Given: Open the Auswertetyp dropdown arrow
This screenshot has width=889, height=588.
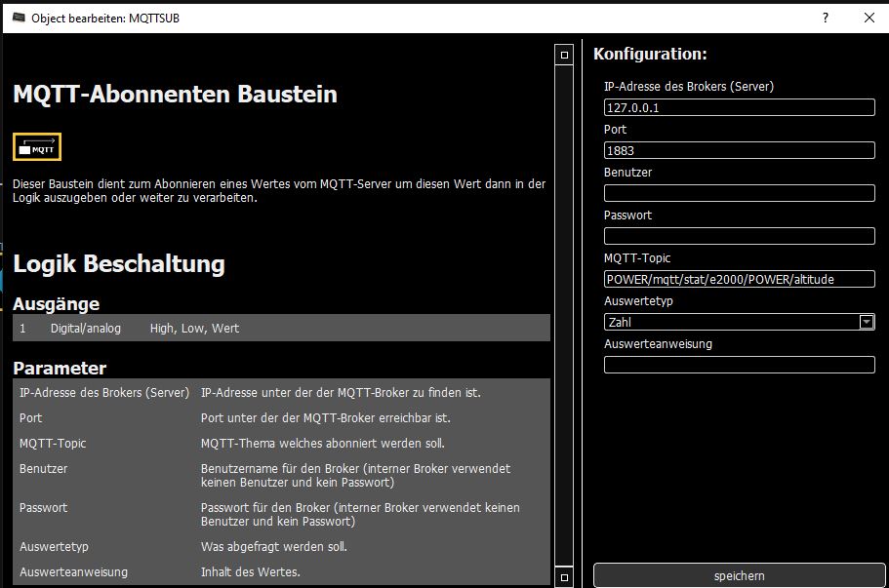Looking at the screenshot, I should [866, 322].
